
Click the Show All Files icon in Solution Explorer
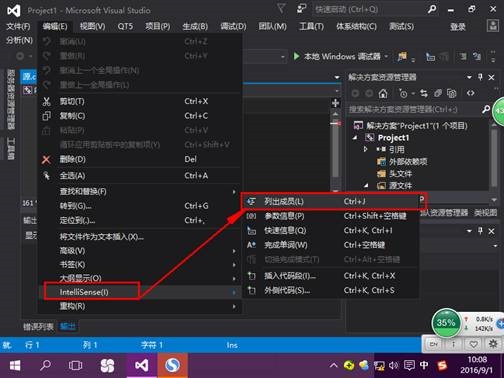pyautogui.click(x=451, y=93)
